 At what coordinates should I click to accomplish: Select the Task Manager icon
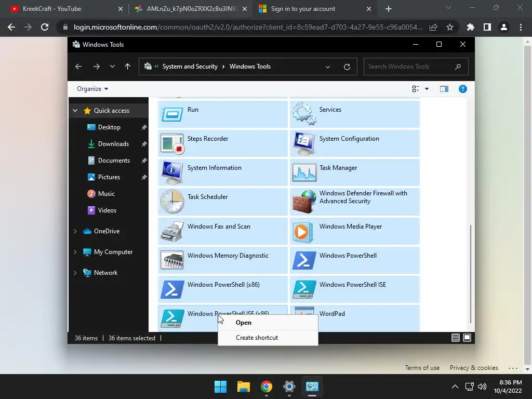304,172
